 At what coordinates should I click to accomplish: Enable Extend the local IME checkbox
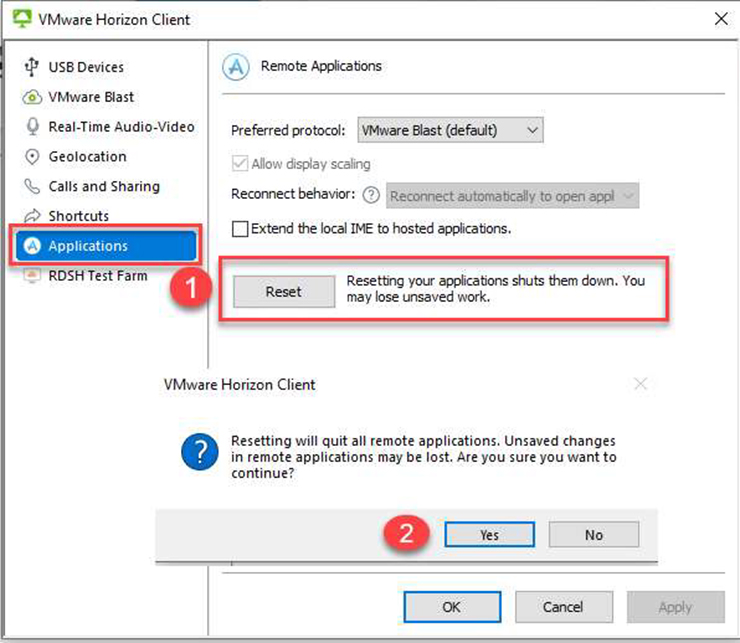click(240, 229)
